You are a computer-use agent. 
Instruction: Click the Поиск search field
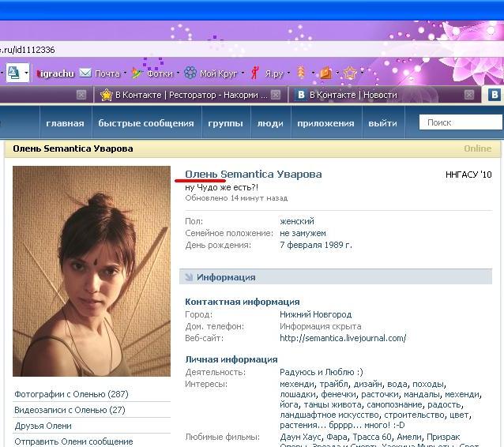460,122
